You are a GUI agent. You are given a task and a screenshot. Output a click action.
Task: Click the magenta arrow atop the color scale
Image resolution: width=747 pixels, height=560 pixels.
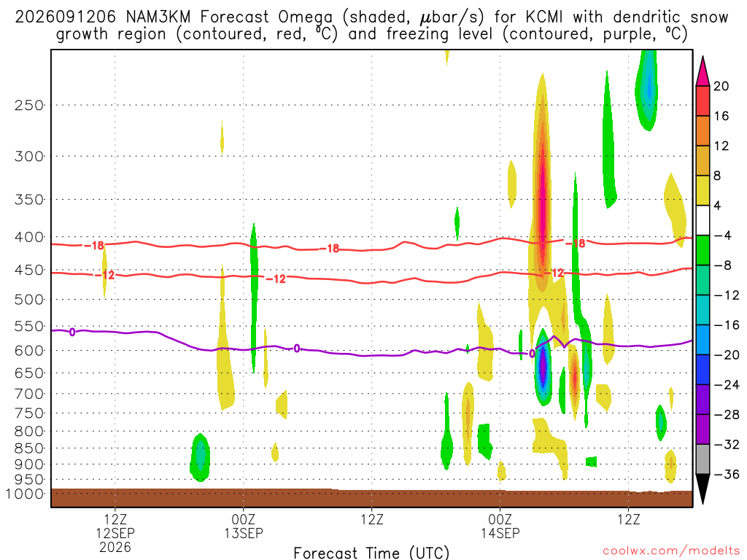703,71
